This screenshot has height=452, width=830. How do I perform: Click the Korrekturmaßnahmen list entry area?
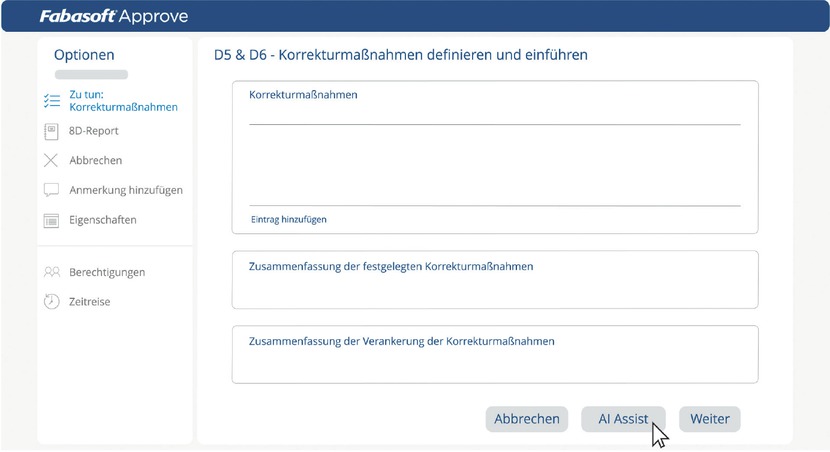pyautogui.click(x=494, y=165)
